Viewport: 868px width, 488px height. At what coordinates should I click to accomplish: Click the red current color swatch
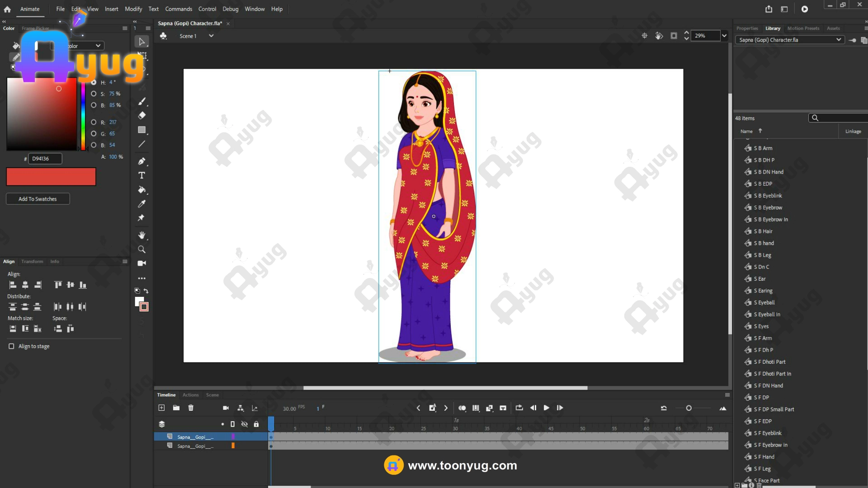tap(51, 177)
